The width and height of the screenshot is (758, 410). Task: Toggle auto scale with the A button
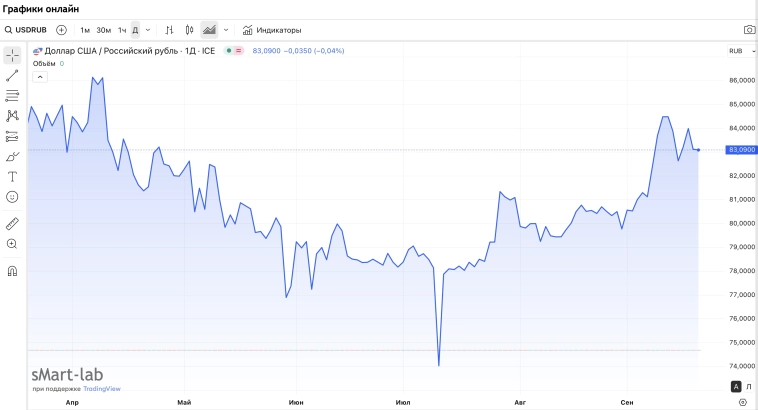[x=735, y=386]
